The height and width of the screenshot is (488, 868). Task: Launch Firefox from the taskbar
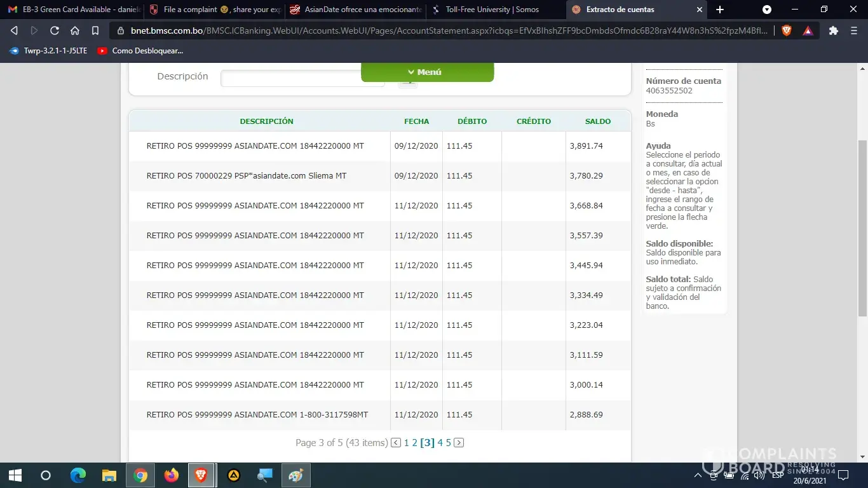pos(172,475)
